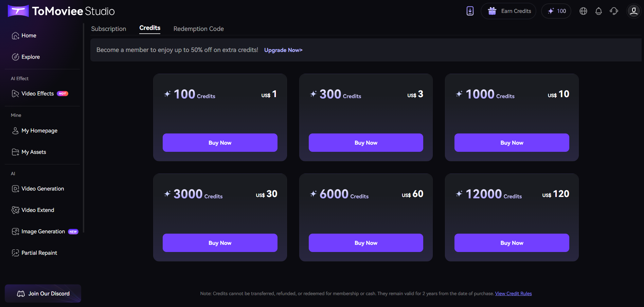The height and width of the screenshot is (307, 644).
Task: Switch to the Subscription tab
Action: [x=109, y=29]
